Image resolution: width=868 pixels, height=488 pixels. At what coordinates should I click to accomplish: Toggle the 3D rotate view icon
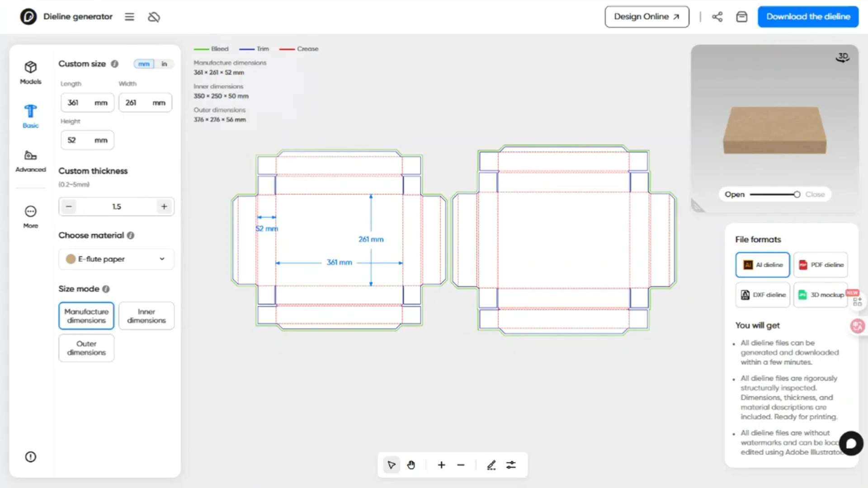[x=843, y=57]
